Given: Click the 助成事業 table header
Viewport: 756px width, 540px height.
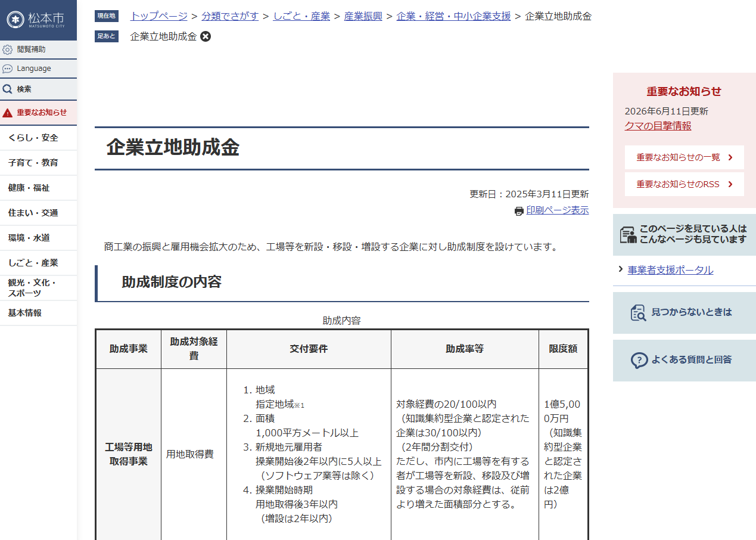Looking at the screenshot, I should pyautogui.click(x=128, y=349).
